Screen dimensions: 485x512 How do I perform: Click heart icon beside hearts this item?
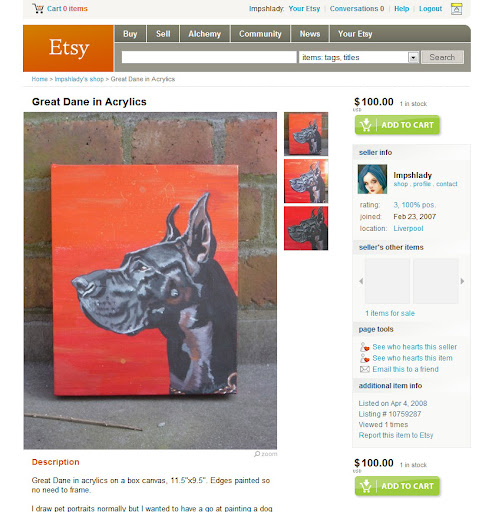click(x=365, y=358)
